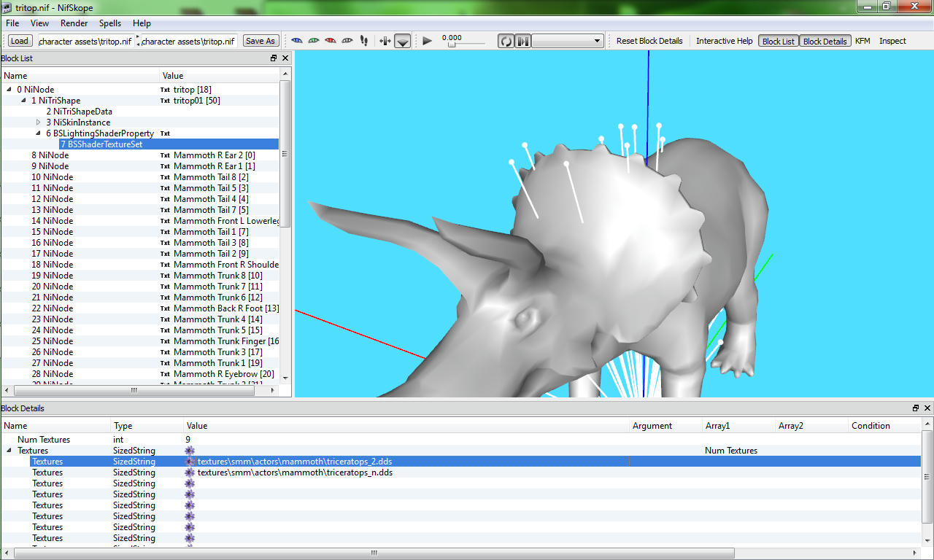Click the save file path field

(x=190, y=41)
